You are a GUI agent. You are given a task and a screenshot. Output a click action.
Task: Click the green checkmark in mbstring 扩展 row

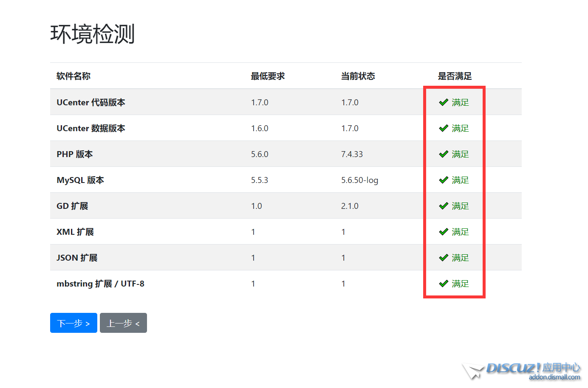pyautogui.click(x=444, y=284)
